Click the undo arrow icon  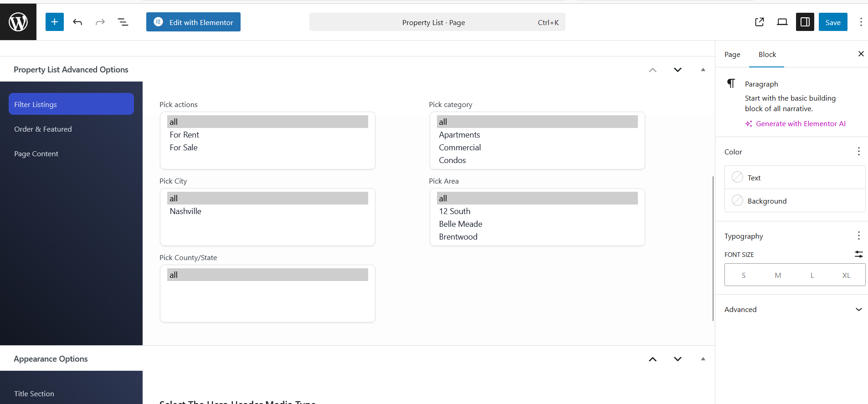(x=77, y=22)
